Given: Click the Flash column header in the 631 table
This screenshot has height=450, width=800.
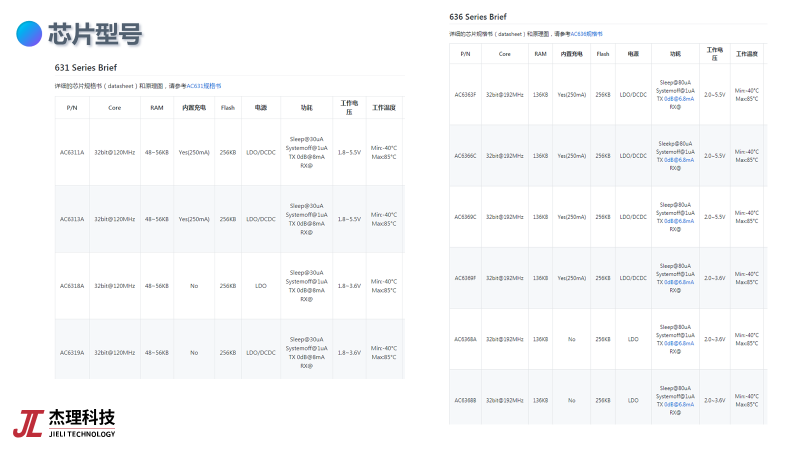Looking at the screenshot, I should click(x=228, y=107).
